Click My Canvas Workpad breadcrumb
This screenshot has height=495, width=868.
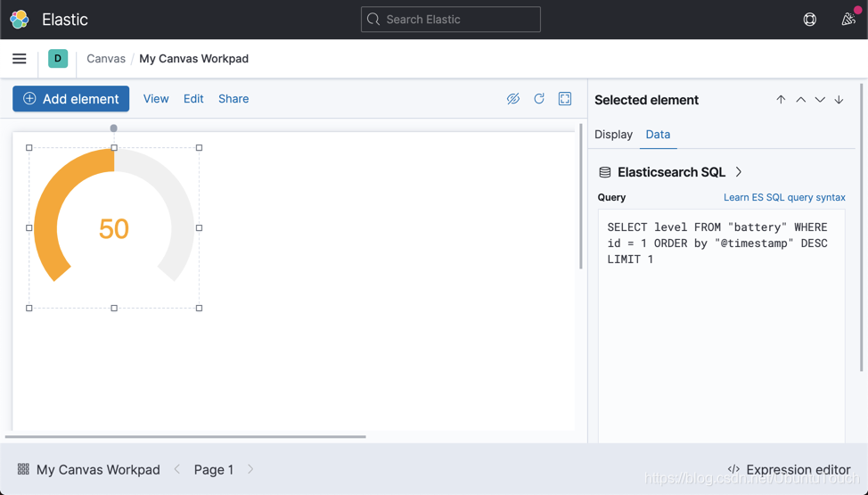(x=193, y=59)
